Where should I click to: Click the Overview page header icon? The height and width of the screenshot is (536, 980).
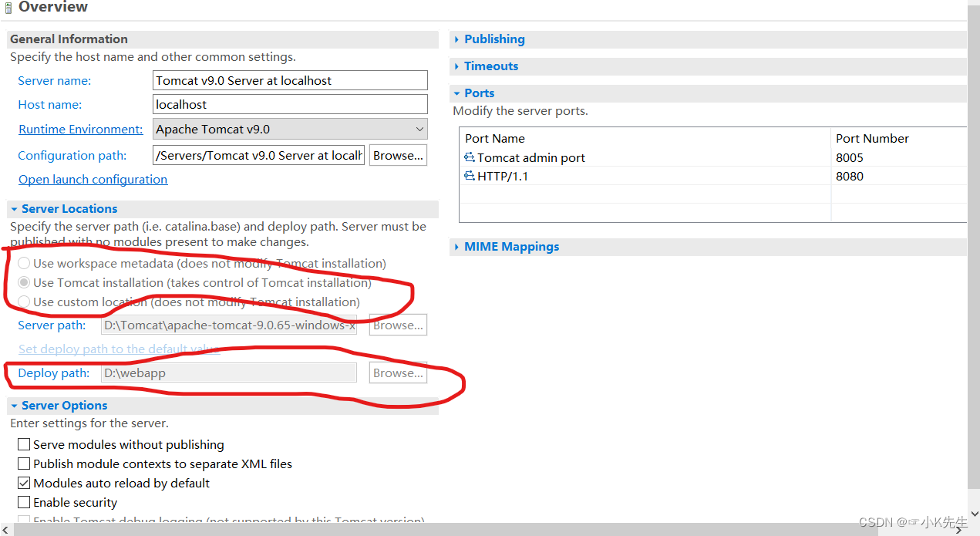(x=8, y=8)
